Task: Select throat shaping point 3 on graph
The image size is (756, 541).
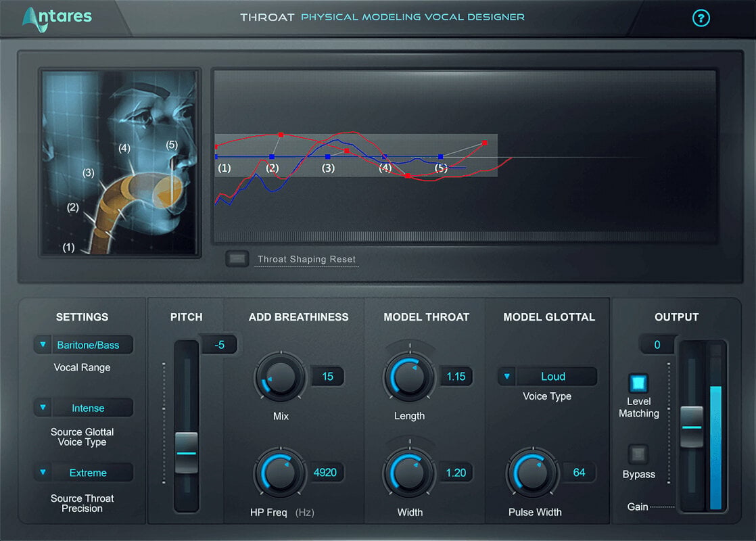Action: tap(328, 157)
